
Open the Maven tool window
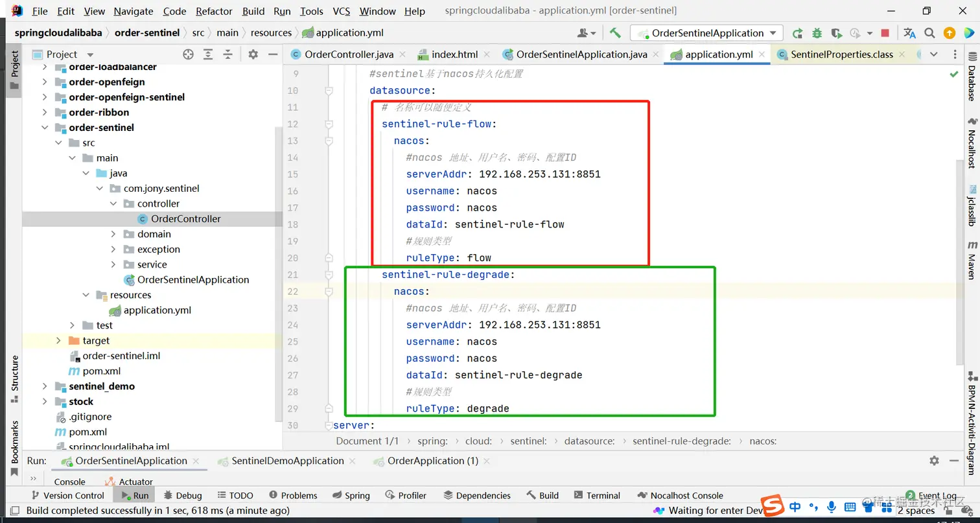pos(972,261)
